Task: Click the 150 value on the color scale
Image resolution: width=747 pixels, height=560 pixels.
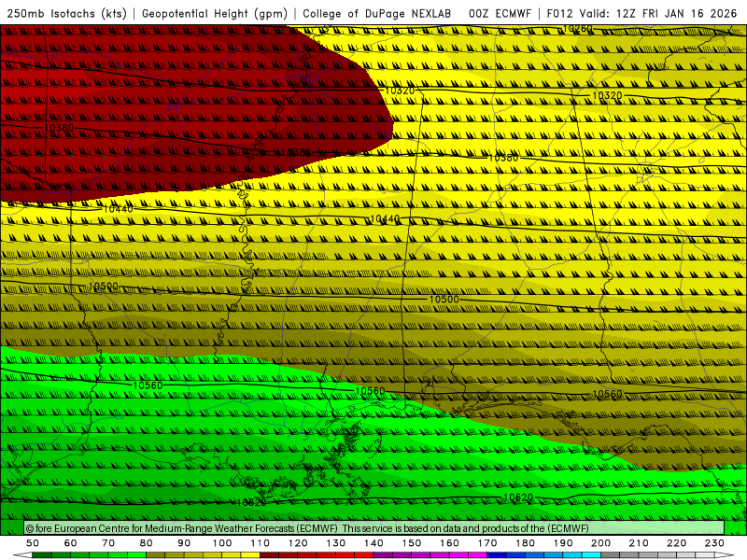Action: click(412, 543)
